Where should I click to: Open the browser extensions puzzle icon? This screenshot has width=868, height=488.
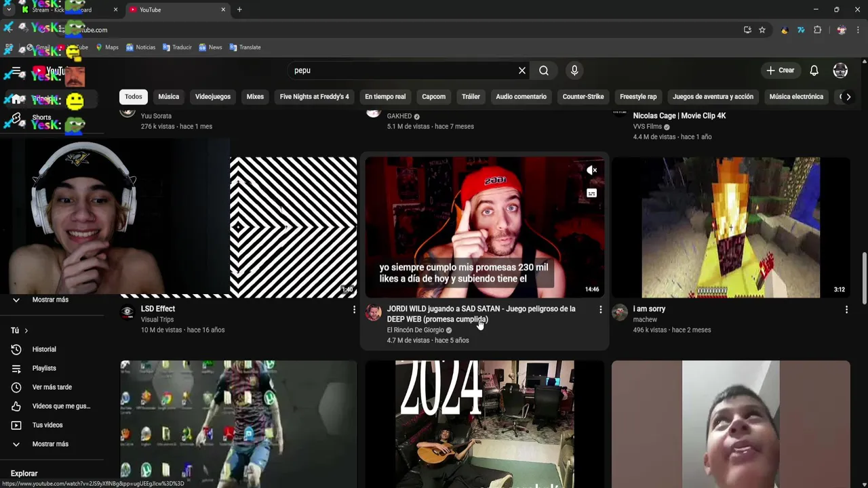(817, 30)
